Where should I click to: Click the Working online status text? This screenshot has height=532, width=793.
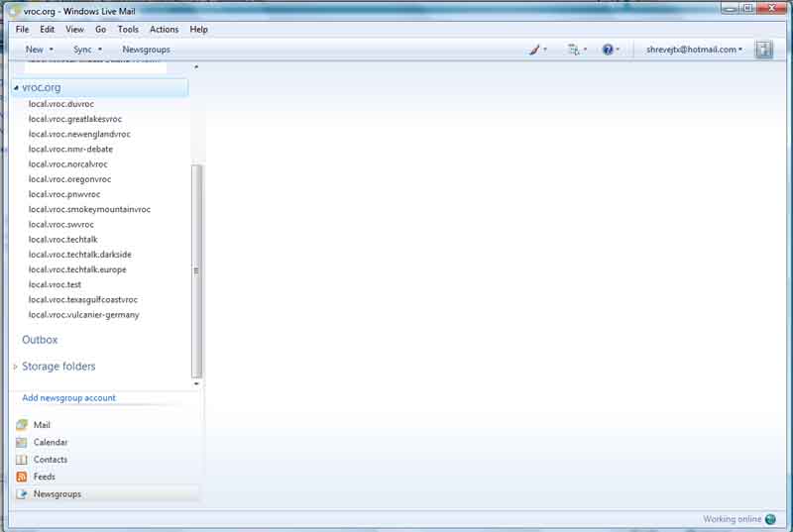(732, 519)
